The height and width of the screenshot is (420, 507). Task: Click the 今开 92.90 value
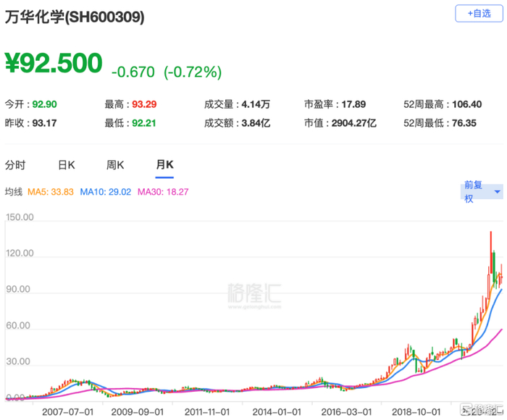(45, 104)
